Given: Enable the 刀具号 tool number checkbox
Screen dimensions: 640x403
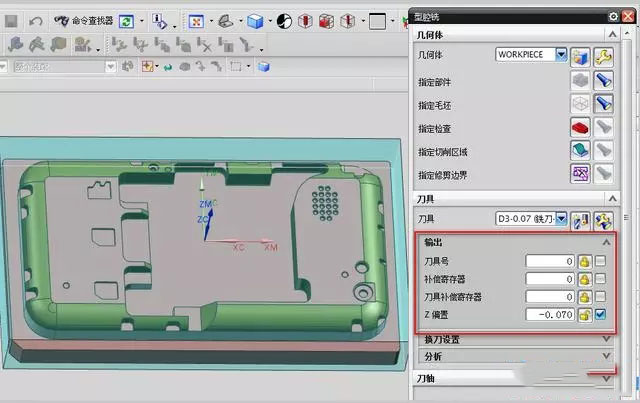Looking at the screenshot, I should click(599, 261).
